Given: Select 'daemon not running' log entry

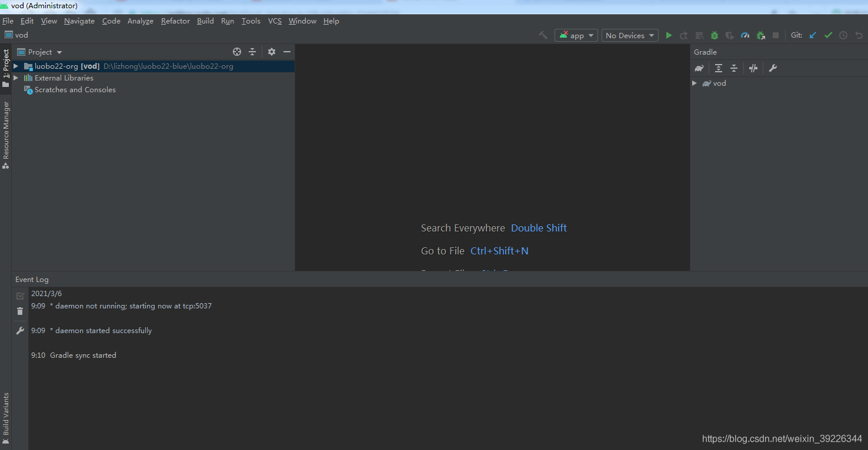Looking at the screenshot, I should [x=131, y=306].
